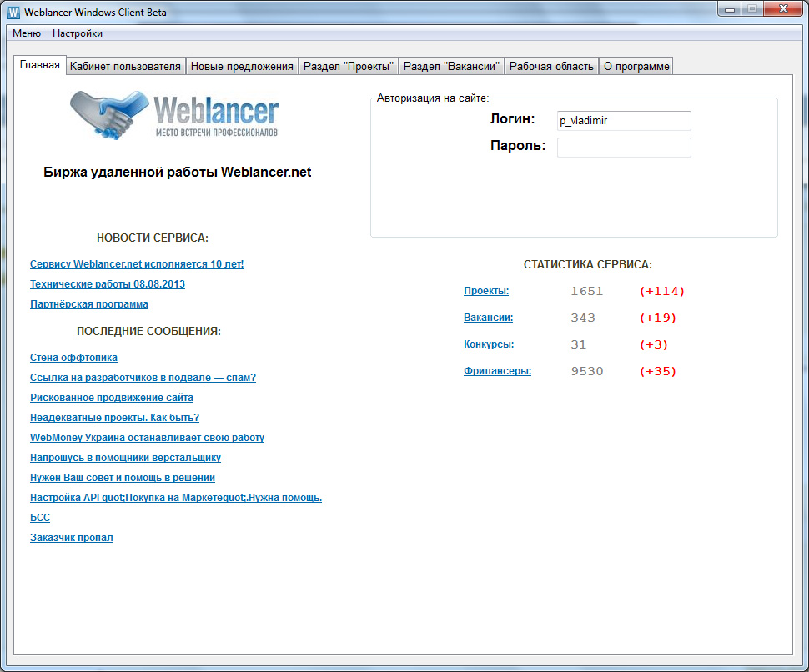This screenshot has height=672, width=809.
Task: Open the Заказчик пропал message link
Action: (x=72, y=538)
